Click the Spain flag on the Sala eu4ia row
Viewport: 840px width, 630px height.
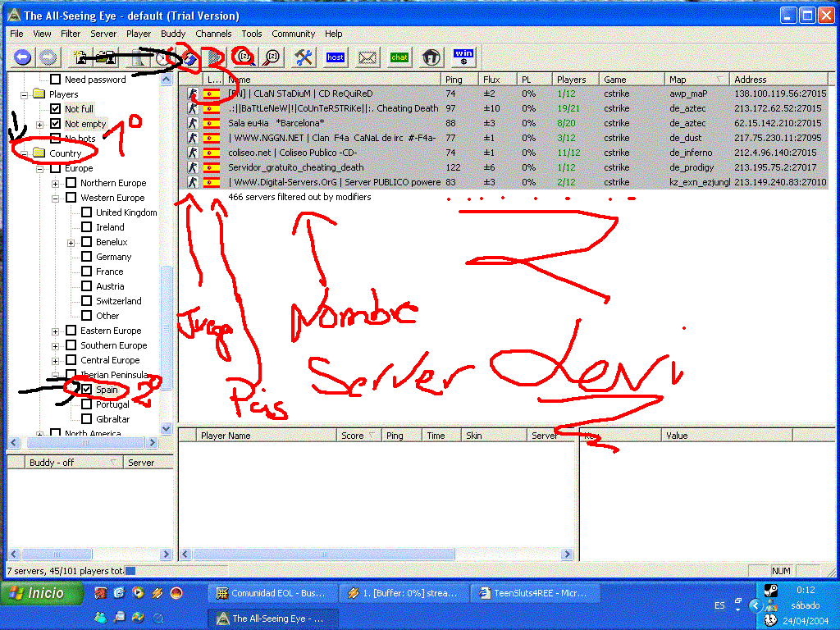point(212,123)
